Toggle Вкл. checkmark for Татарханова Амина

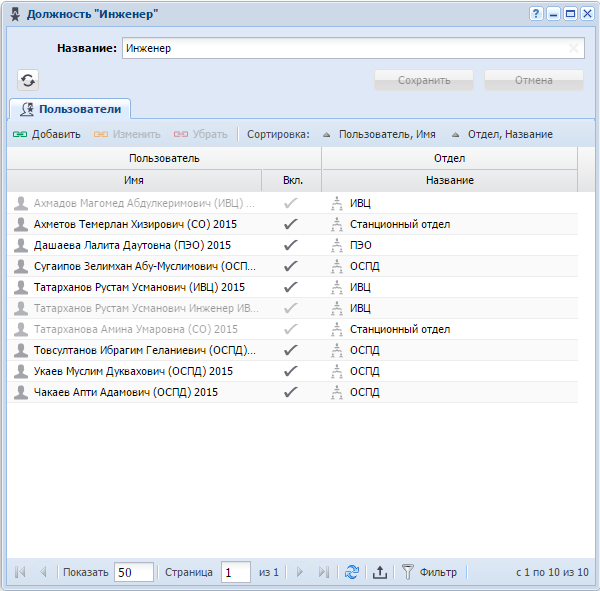click(x=290, y=329)
